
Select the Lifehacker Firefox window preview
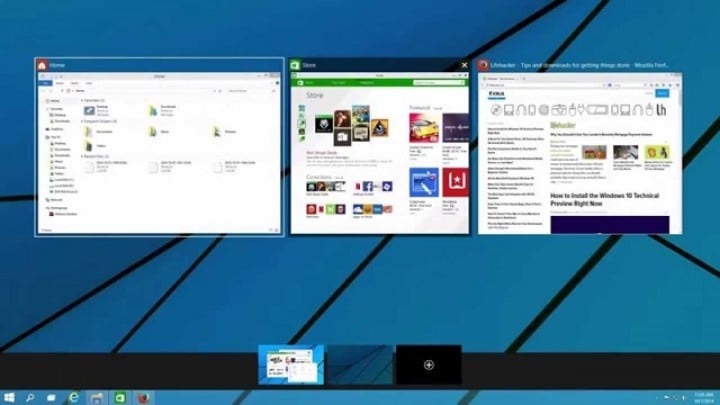[x=580, y=153]
